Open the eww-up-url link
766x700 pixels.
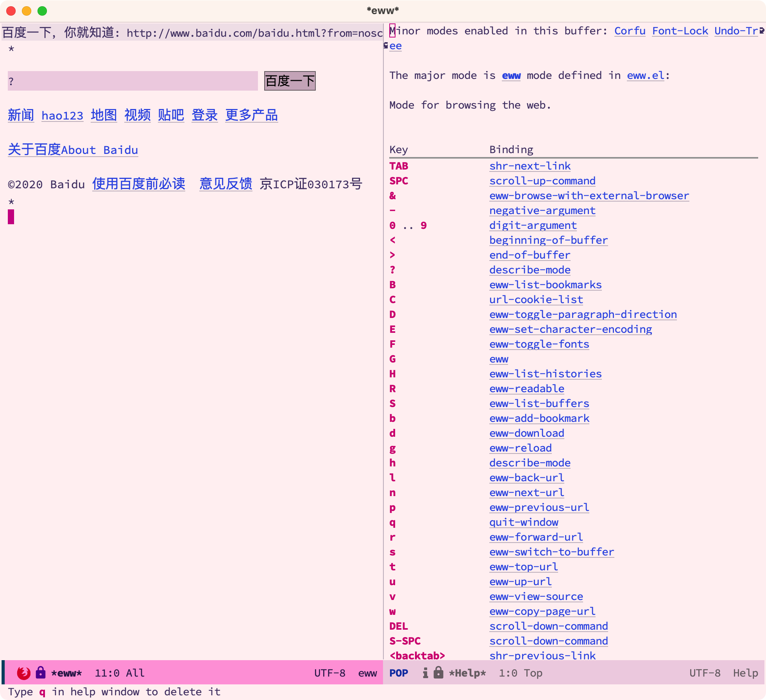click(521, 582)
